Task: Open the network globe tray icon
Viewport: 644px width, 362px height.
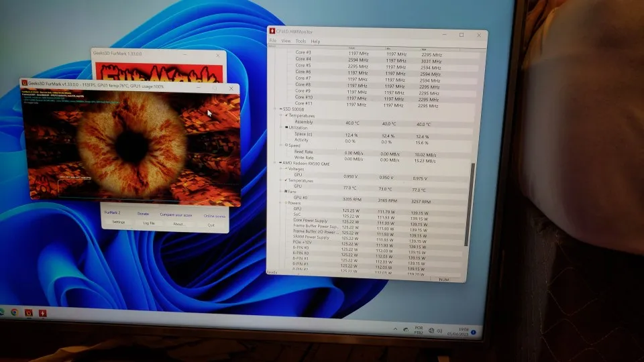Action: (x=431, y=330)
